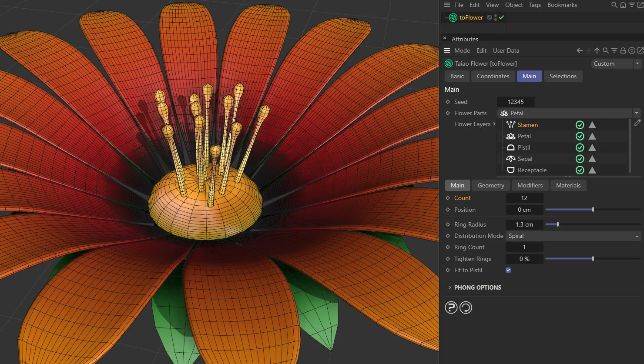
Task: Click the back arrow in the Attributes panel
Action: point(580,50)
